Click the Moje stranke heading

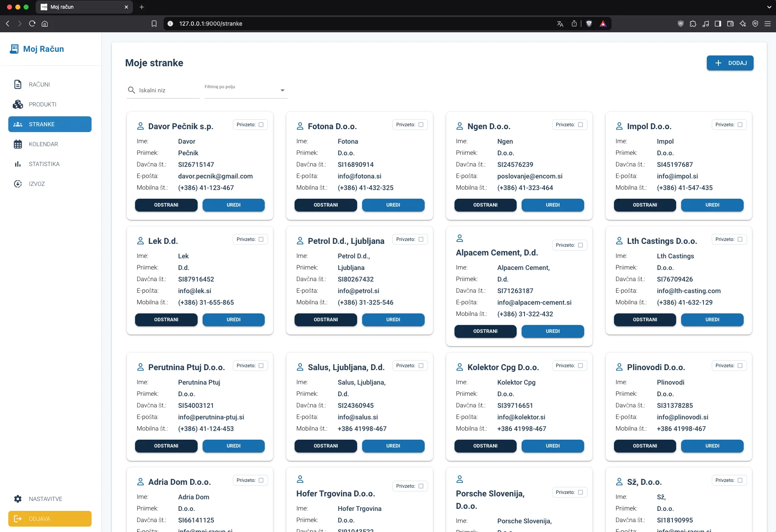tap(154, 63)
